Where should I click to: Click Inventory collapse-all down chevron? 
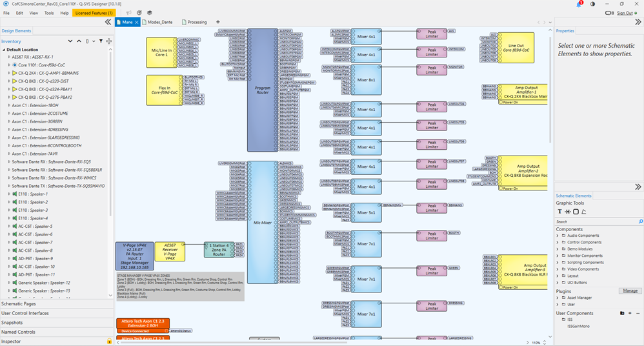70,41
